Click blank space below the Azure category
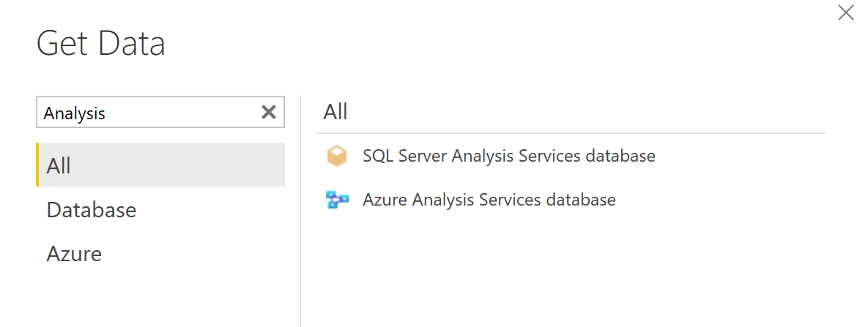Image resolution: width=868 pixels, height=327 pixels. [x=146, y=300]
